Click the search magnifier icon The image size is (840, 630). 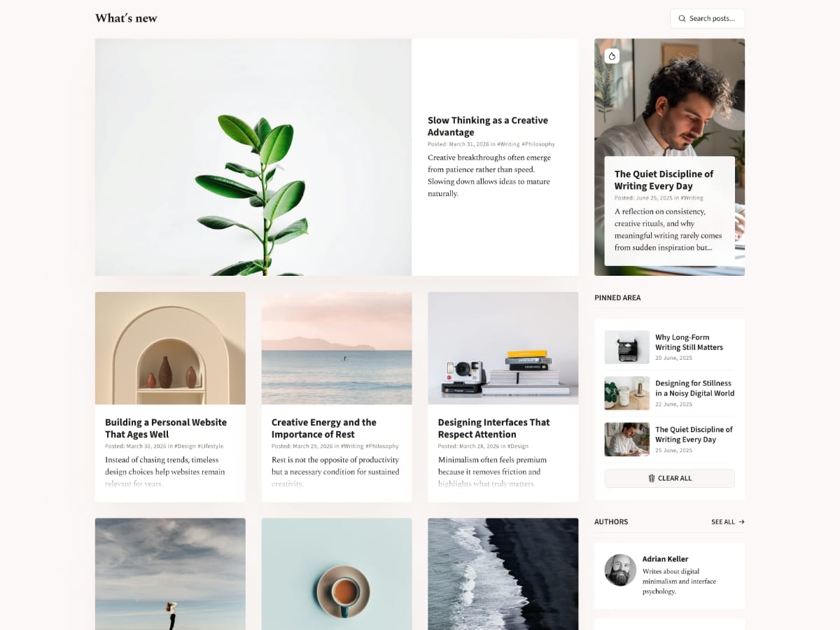682,19
